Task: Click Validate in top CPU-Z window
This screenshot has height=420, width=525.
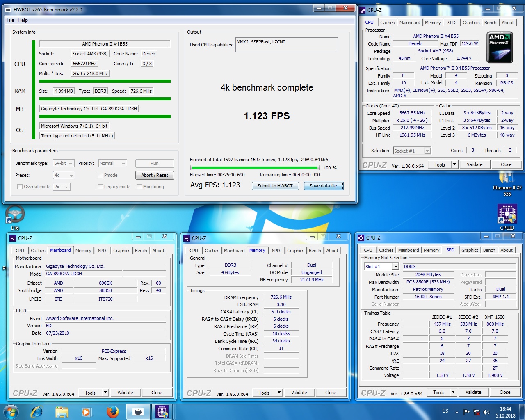Action: (x=475, y=164)
